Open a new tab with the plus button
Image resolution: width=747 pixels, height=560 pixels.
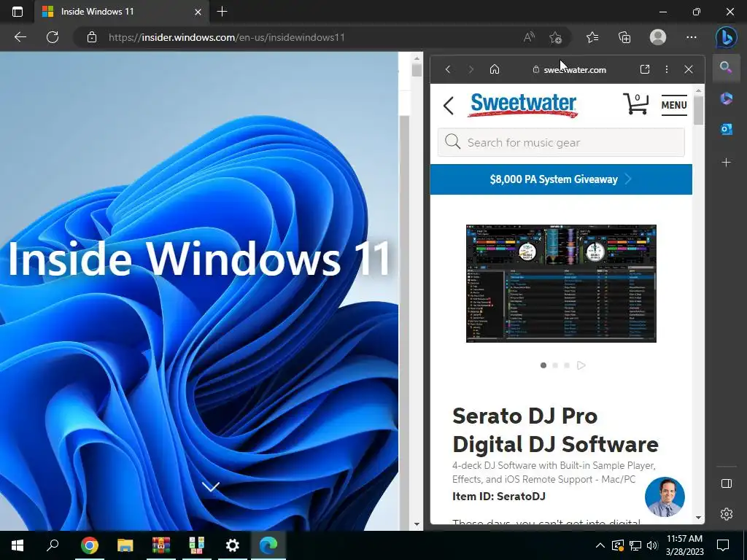pos(222,12)
